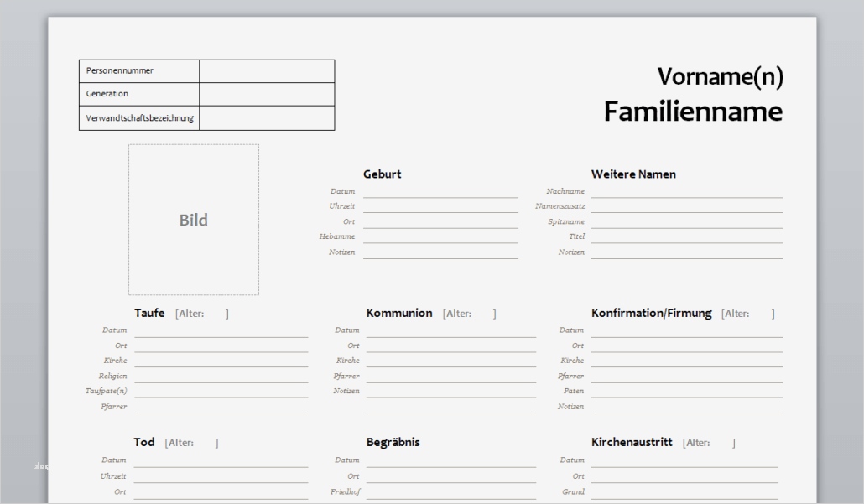The image size is (864, 504).
Task: Click the Datum line under Geburt
Action: 440,192
